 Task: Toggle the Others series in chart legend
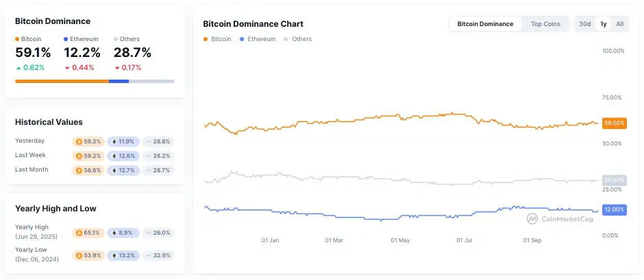click(x=301, y=39)
